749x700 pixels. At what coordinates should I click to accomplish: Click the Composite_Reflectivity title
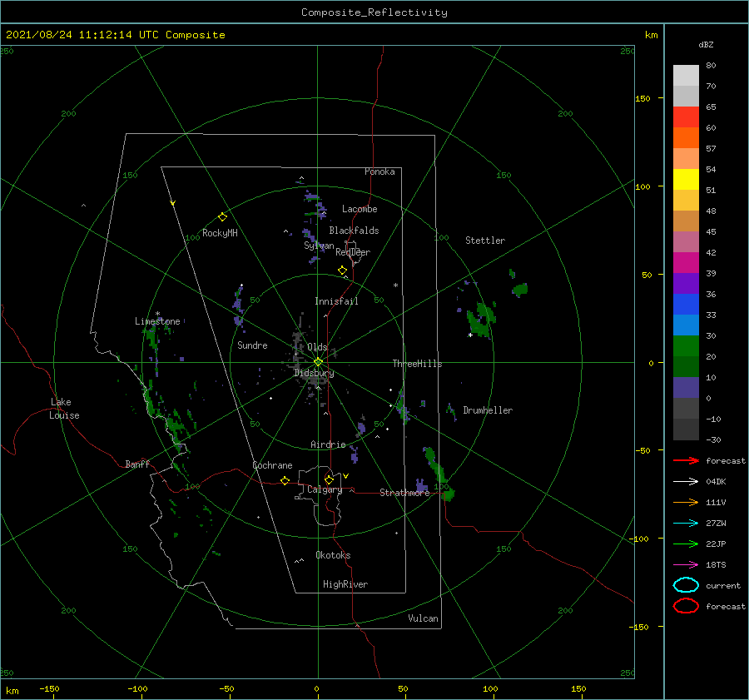coord(374,12)
